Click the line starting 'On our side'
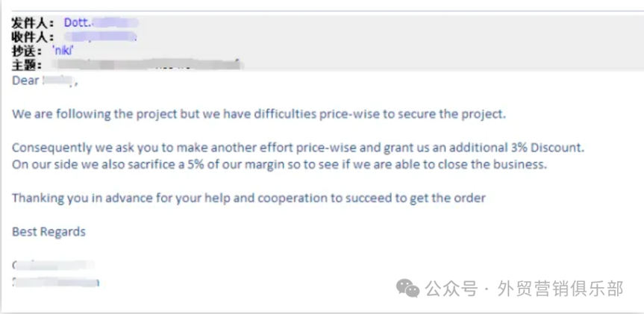 click(x=279, y=164)
